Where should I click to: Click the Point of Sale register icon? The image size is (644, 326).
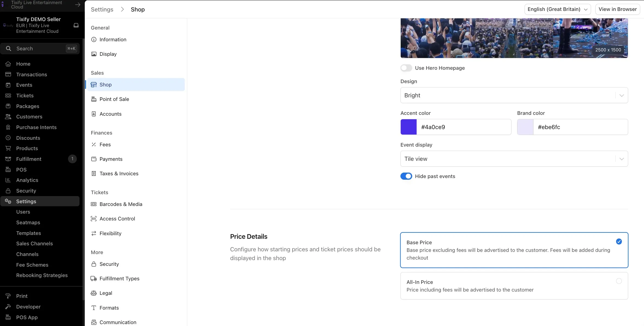94,99
